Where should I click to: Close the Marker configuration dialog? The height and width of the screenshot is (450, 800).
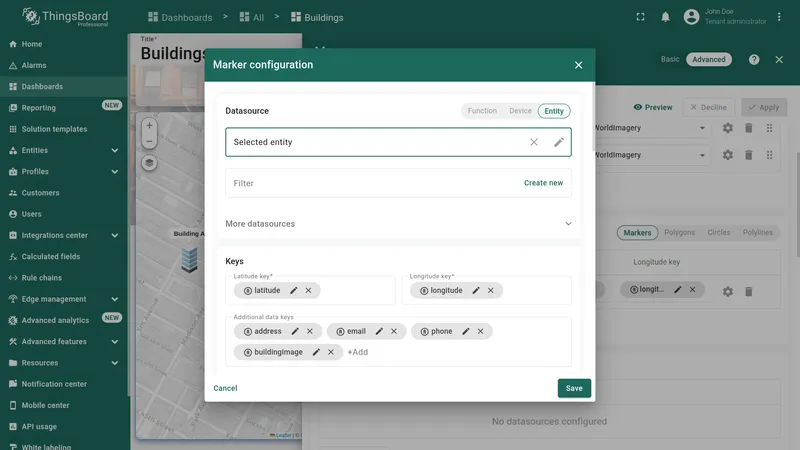click(578, 65)
